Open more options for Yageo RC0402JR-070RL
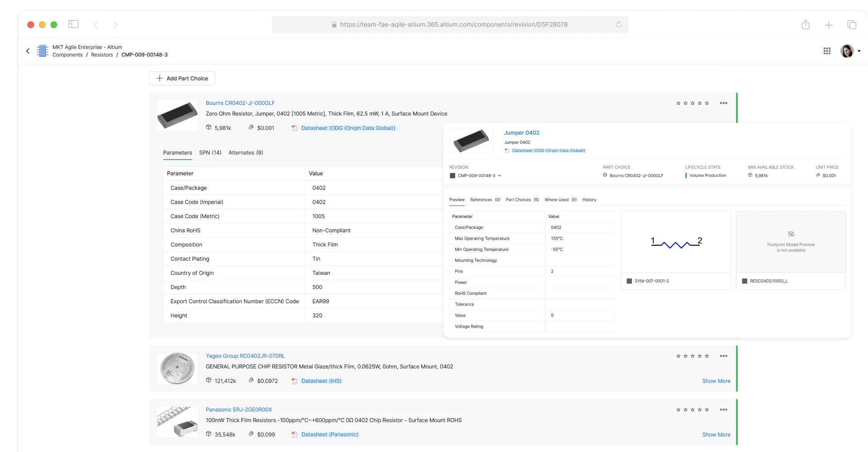The height and width of the screenshot is (452, 868). (723, 356)
